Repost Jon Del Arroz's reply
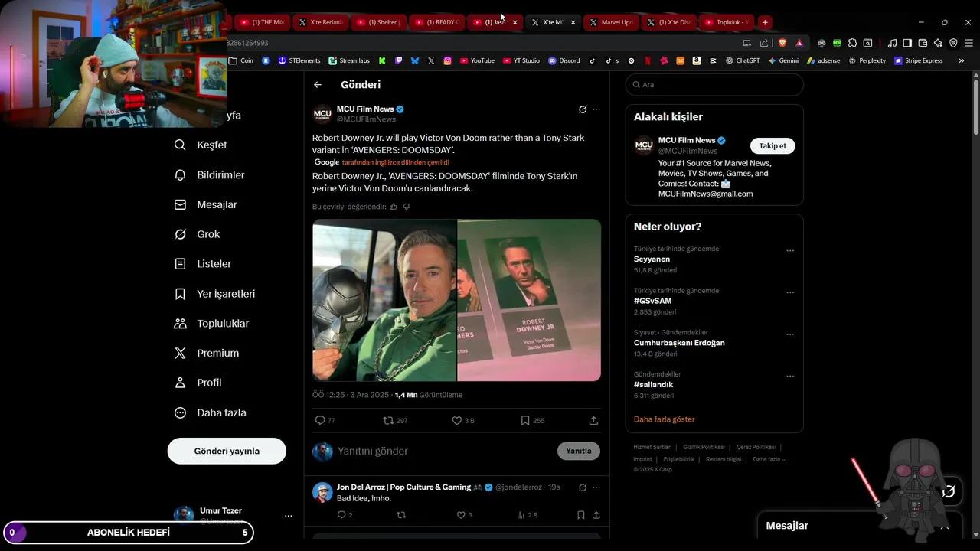 pos(400,515)
